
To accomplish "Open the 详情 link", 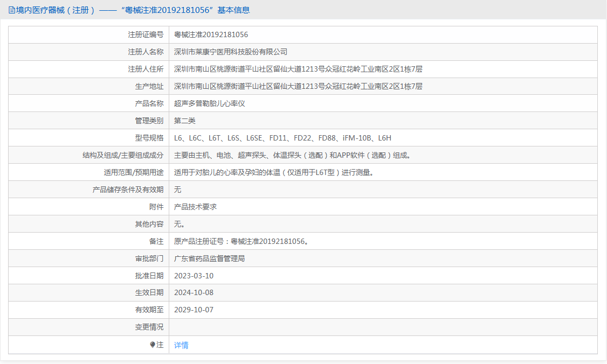I will (181, 345).
